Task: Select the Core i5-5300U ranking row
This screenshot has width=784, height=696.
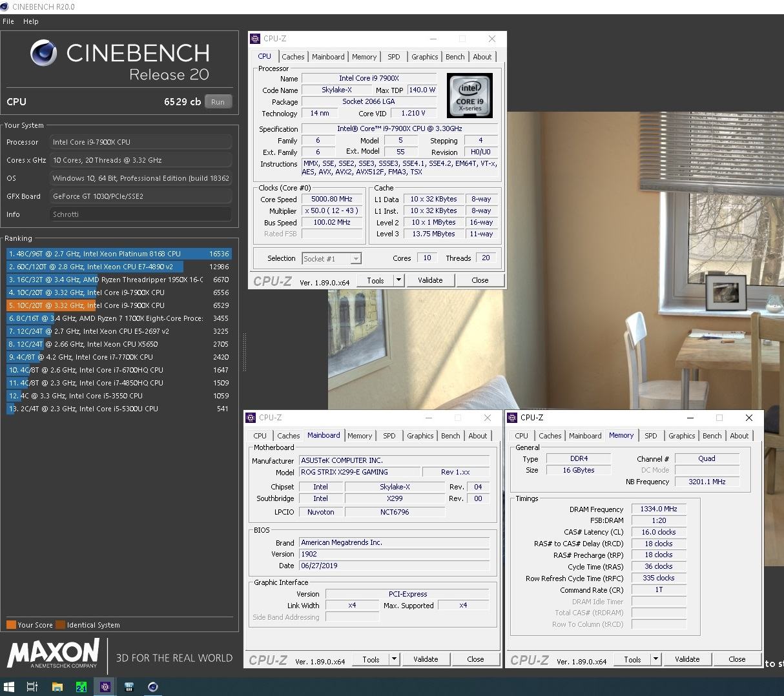Action: click(119, 409)
